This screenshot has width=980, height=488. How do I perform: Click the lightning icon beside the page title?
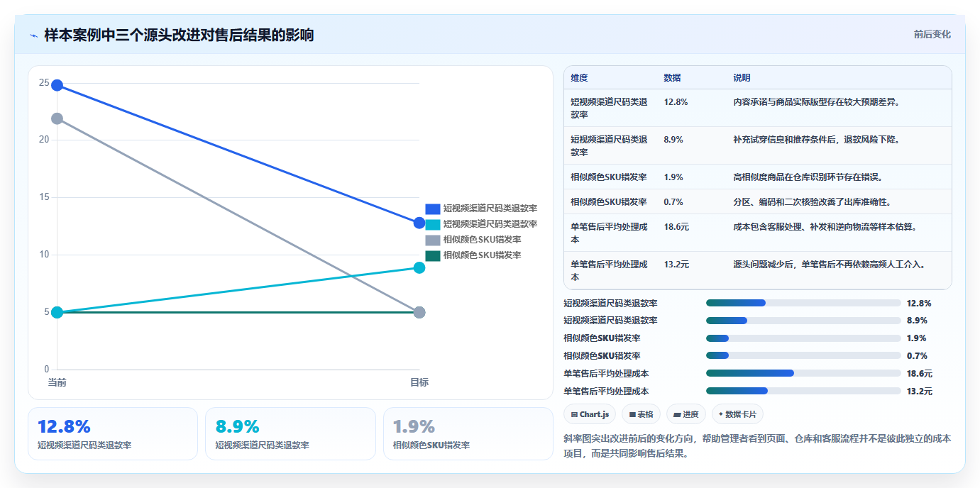click(34, 35)
